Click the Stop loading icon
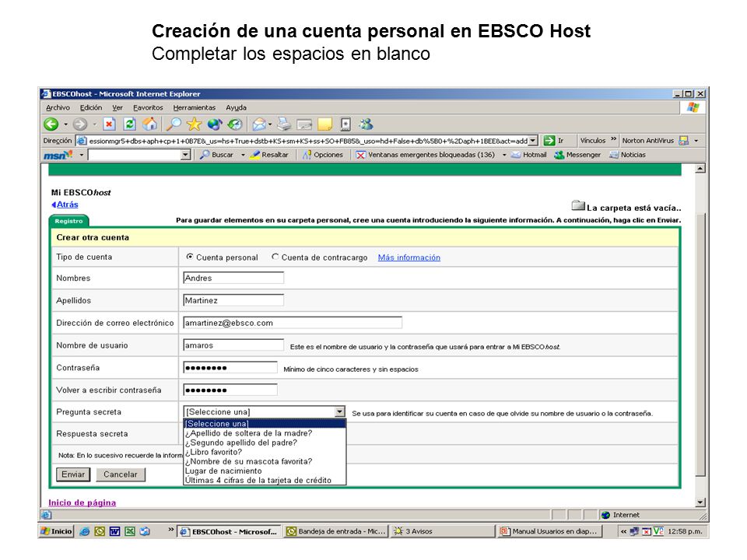747x560 pixels. (109, 124)
